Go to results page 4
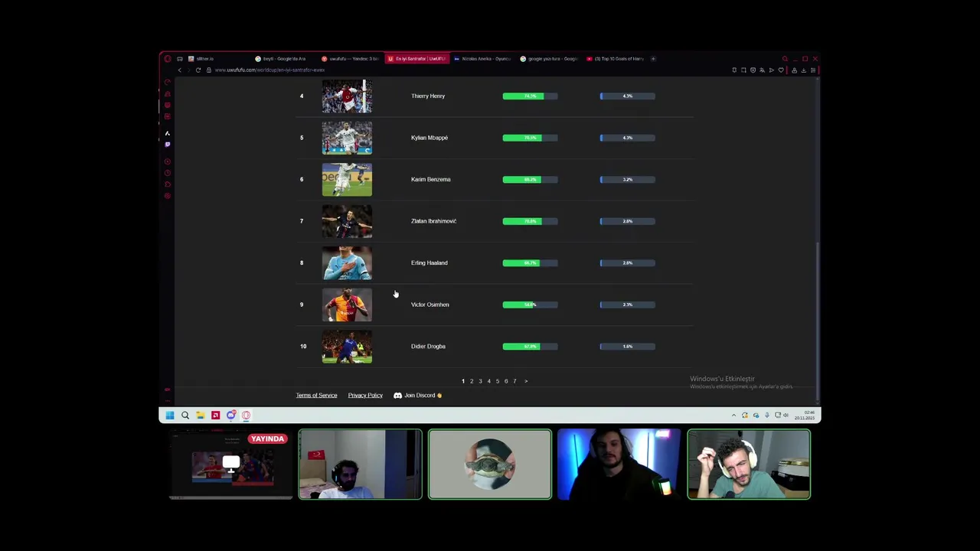 coord(488,381)
